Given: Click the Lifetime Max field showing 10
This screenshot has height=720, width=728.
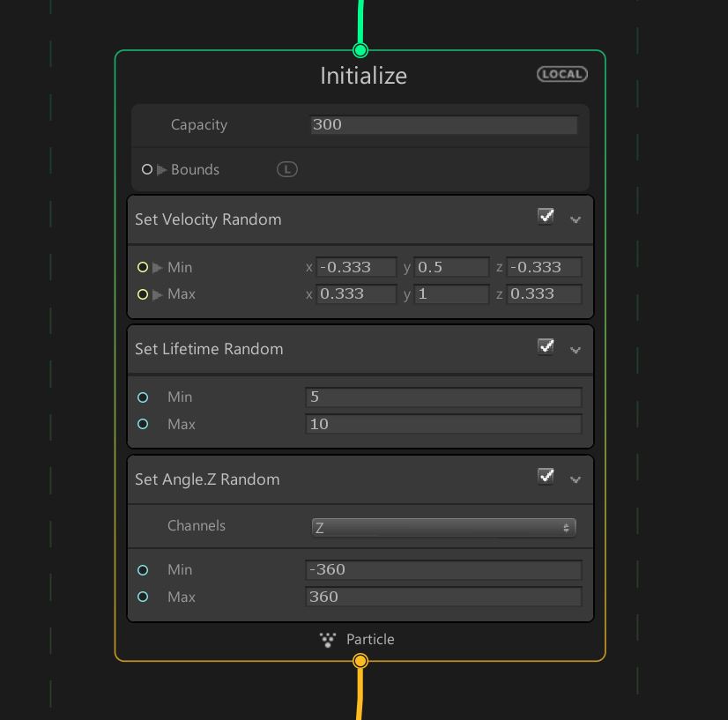Looking at the screenshot, I should (x=443, y=424).
